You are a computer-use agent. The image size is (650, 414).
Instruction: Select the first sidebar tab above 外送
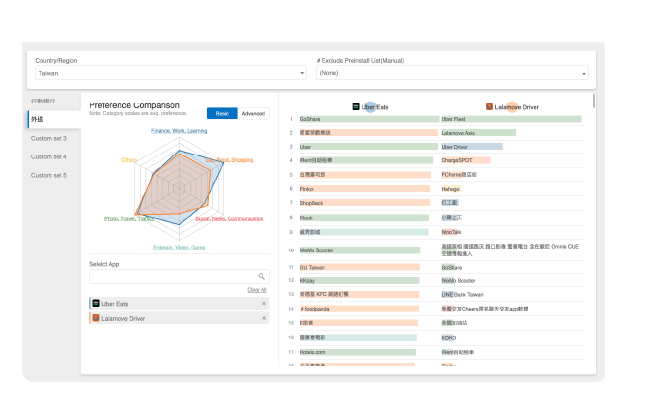[x=43, y=101]
